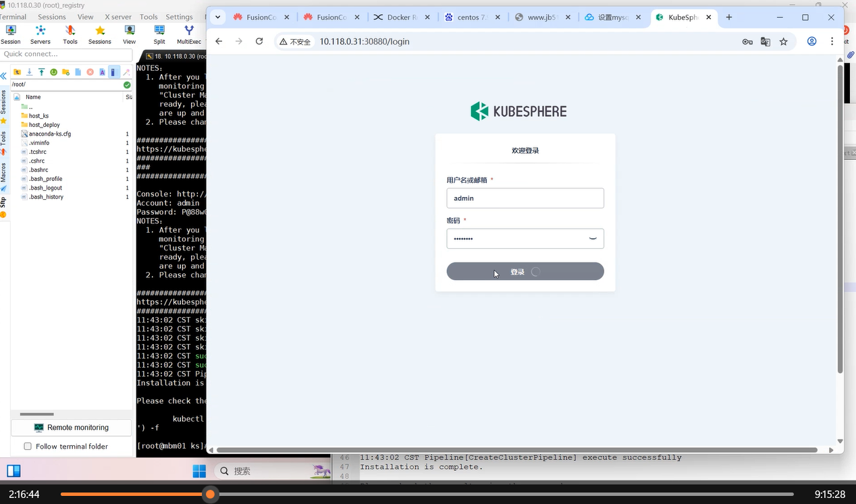Open MobaXterm MultiExec tool
Screen dimensions: 856x504
click(189, 34)
